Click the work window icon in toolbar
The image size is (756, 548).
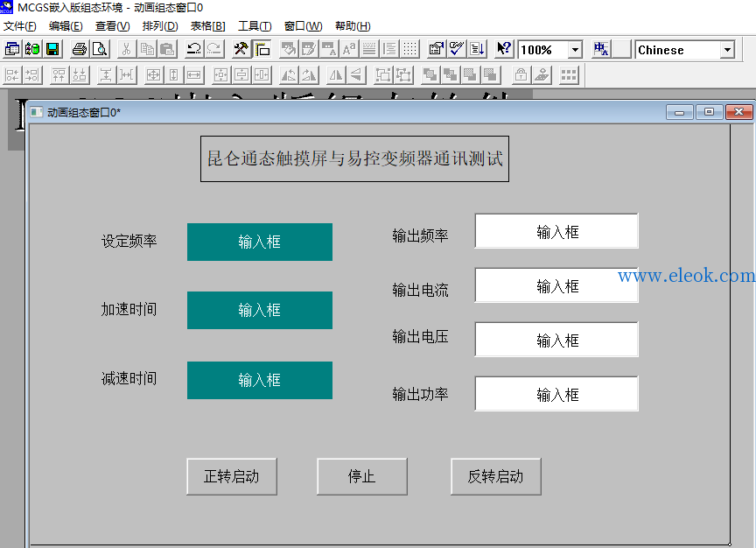(12, 49)
